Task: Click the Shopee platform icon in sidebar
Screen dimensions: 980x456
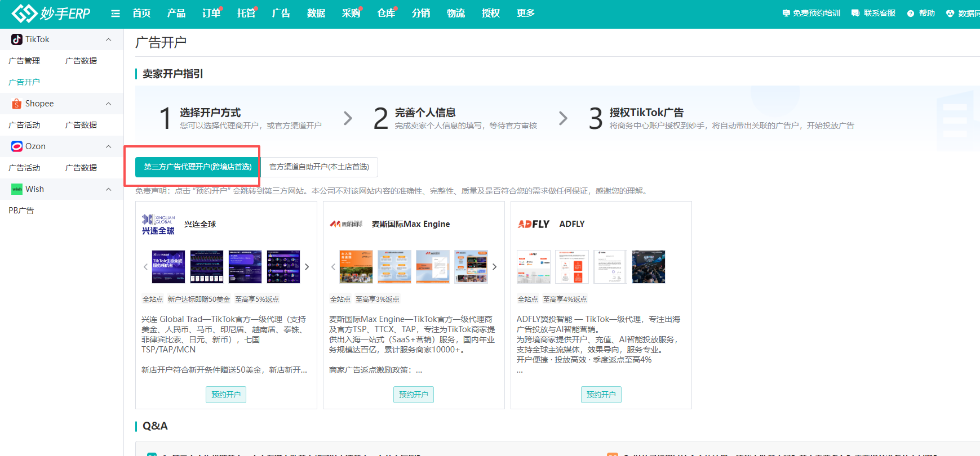Action: pos(17,104)
